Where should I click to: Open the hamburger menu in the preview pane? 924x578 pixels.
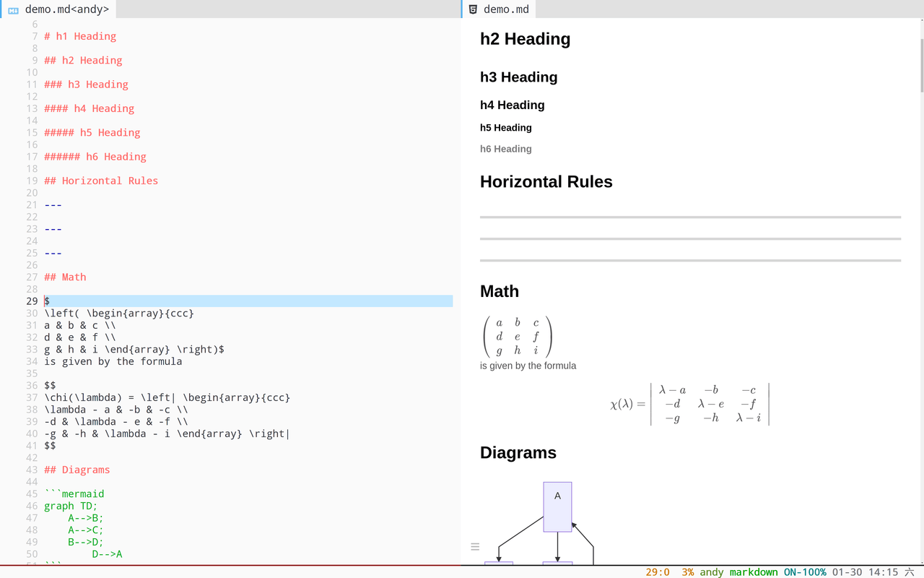pyautogui.click(x=475, y=547)
